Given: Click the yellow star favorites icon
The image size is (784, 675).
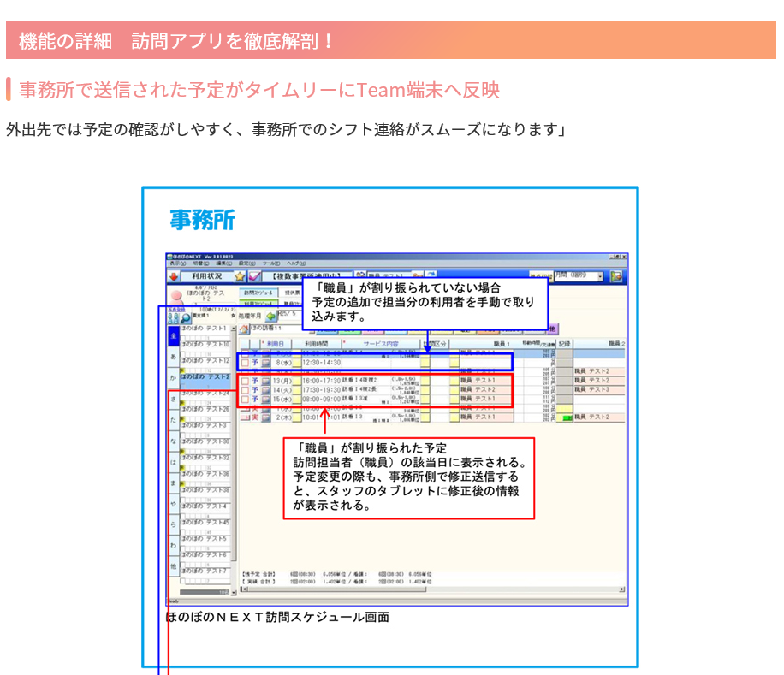Looking at the screenshot, I should 240,276.
